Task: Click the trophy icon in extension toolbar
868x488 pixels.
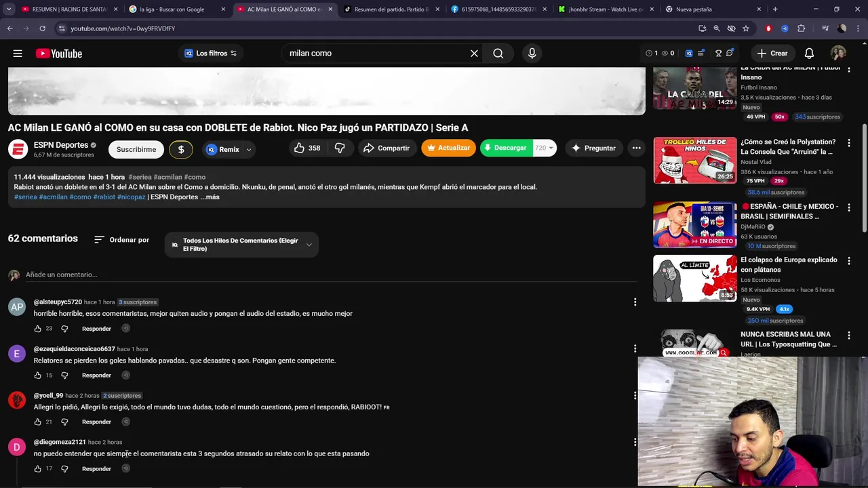Action: click(718, 53)
